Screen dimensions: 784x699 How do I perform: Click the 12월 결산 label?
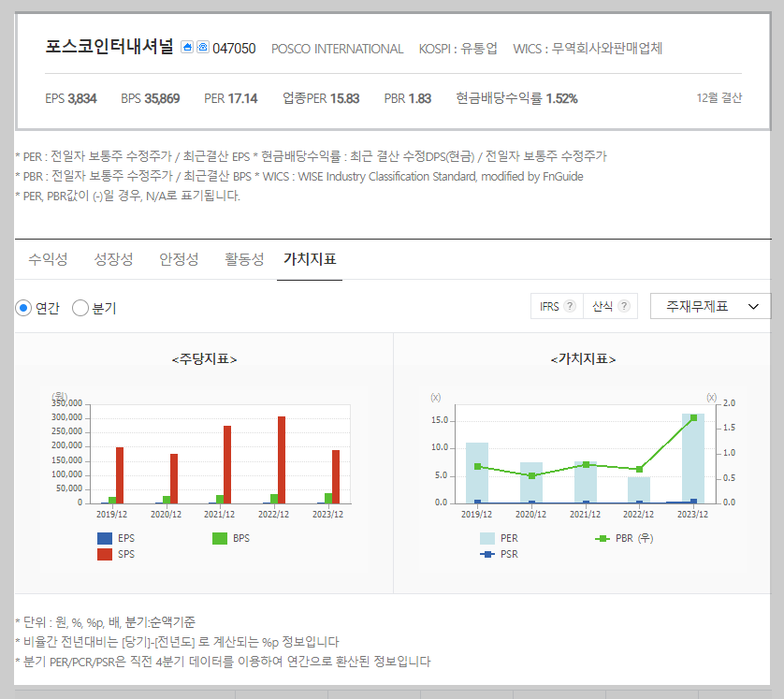(x=719, y=98)
